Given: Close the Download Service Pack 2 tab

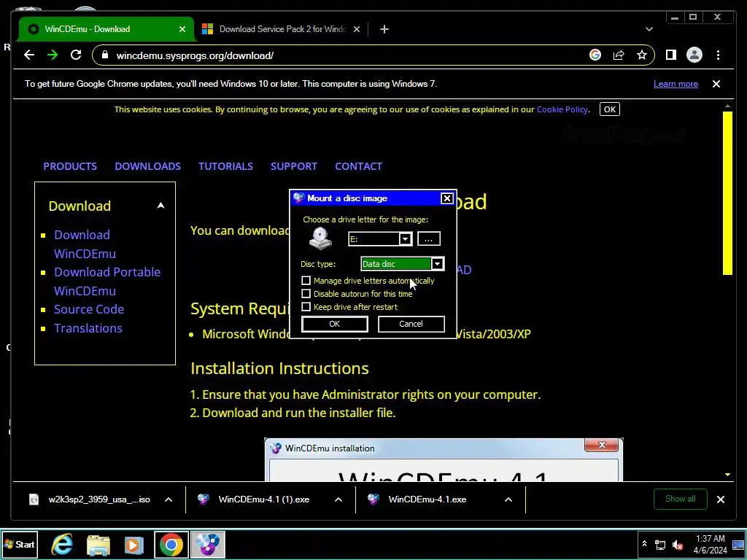Looking at the screenshot, I should click(356, 29).
